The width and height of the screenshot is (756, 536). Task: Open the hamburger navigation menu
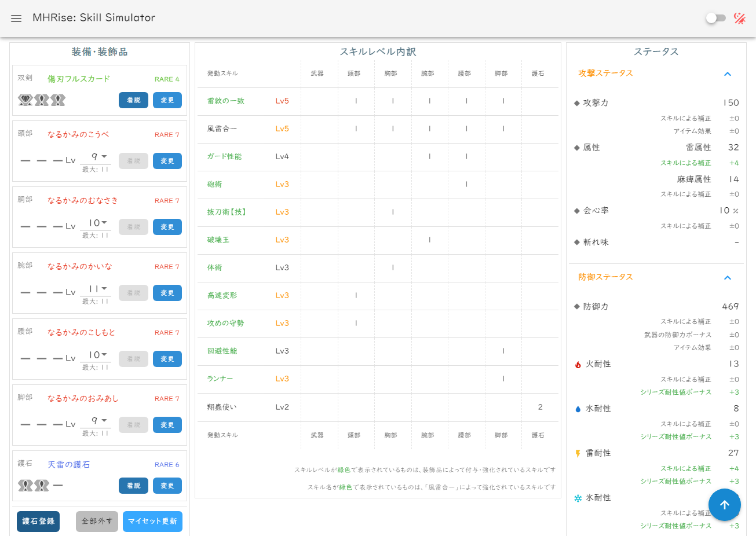[16, 18]
